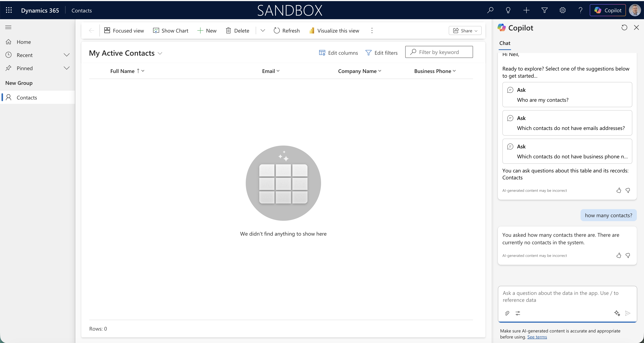Open the more commands overflow menu
This screenshot has width=644, height=343.
372,31
